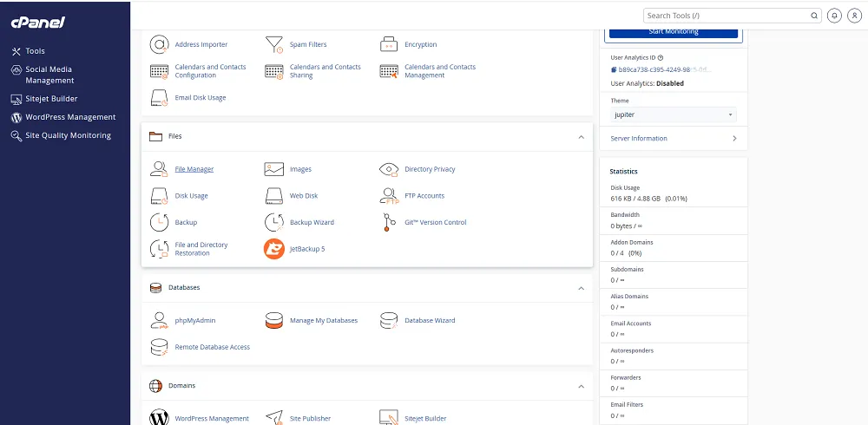The width and height of the screenshot is (868, 425).
Task: Click the WordPress Management icon under Domains
Action: point(160,418)
